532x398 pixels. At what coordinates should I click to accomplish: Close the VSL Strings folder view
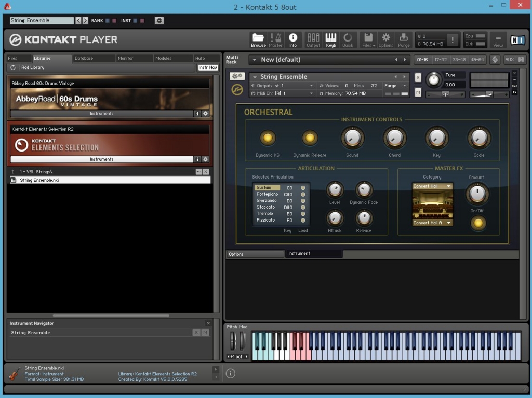(x=206, y=172)
